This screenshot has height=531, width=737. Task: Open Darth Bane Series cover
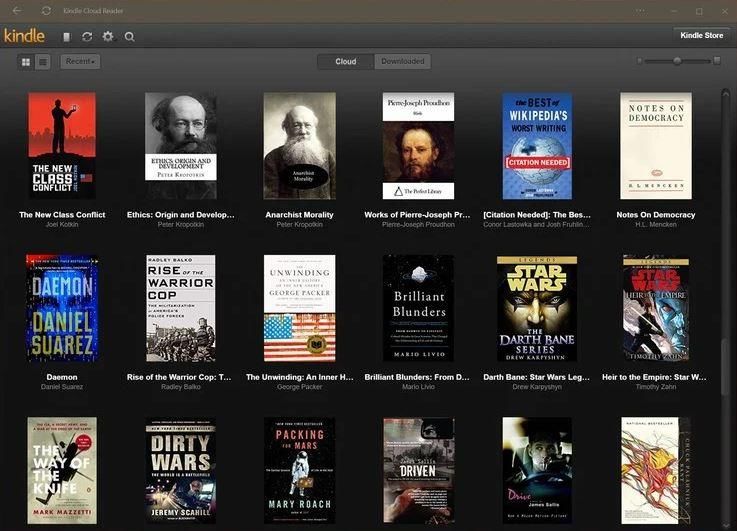pos(537,308)
